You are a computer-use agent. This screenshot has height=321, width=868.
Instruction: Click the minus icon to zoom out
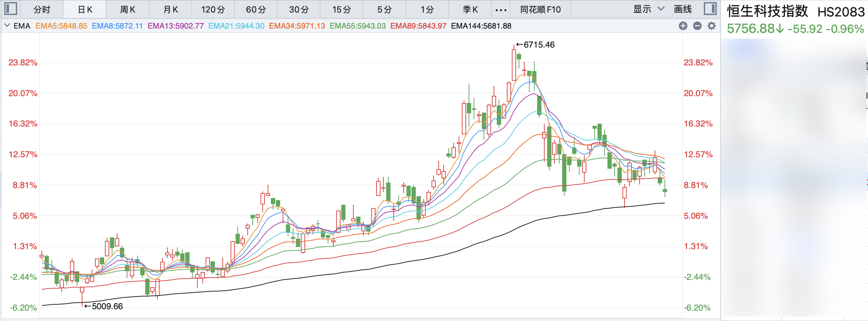(697, 26)
